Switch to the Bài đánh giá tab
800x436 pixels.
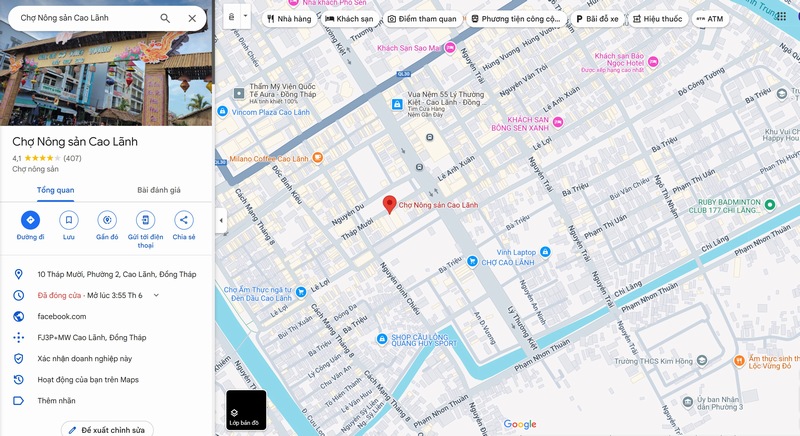(159, 190)
